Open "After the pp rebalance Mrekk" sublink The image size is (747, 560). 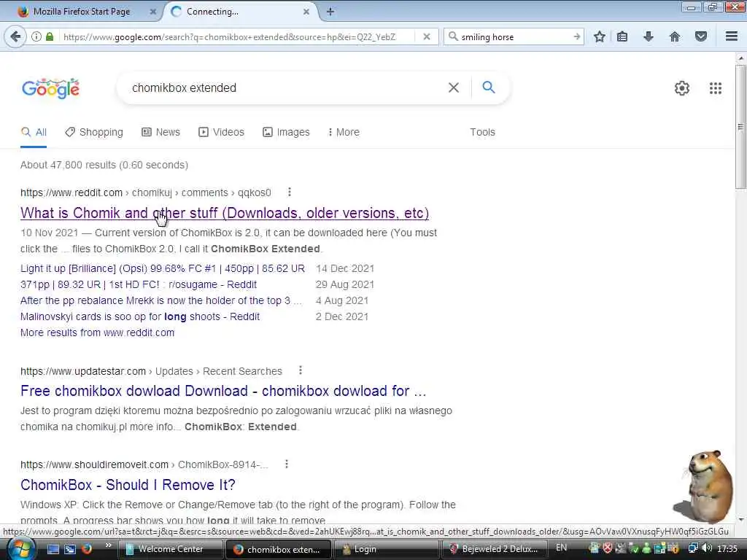161,300
